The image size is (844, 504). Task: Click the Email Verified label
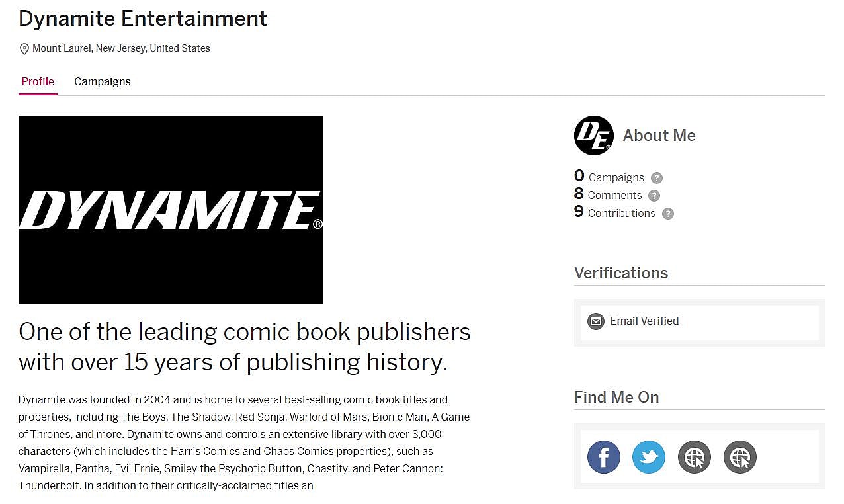click(644, 321)
